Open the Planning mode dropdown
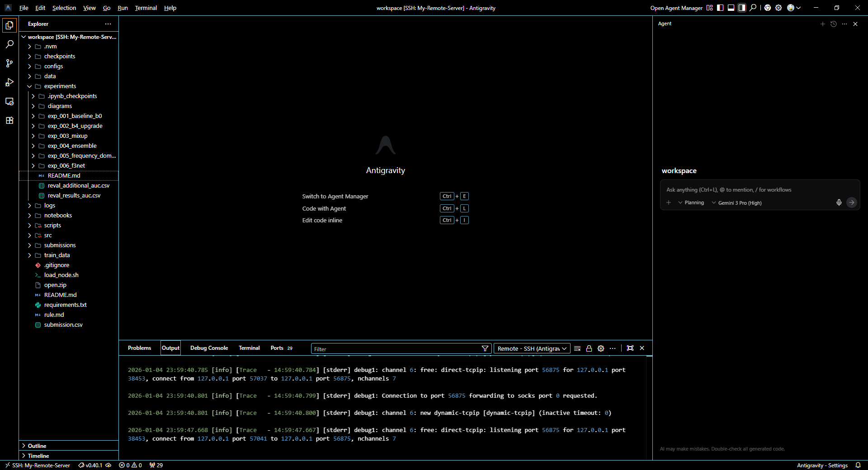Viewport: 868px width, 470px height. coord(691,202)
